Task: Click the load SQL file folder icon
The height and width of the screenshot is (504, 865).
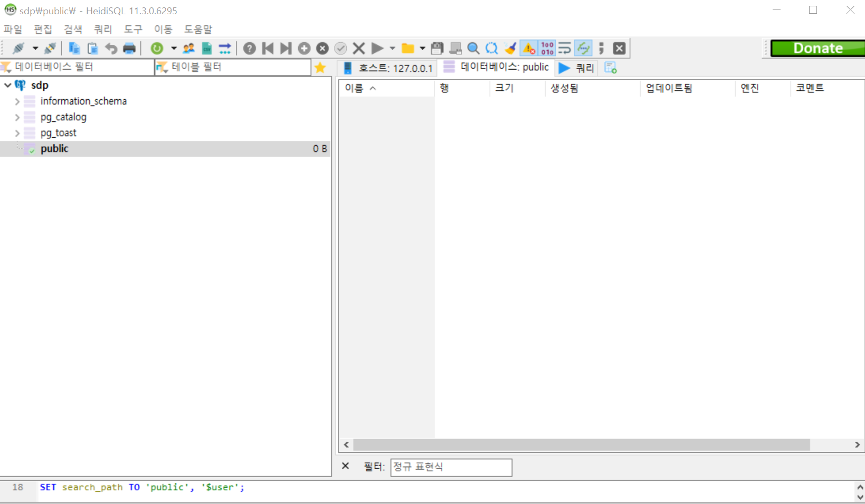Action: (407, 49)
